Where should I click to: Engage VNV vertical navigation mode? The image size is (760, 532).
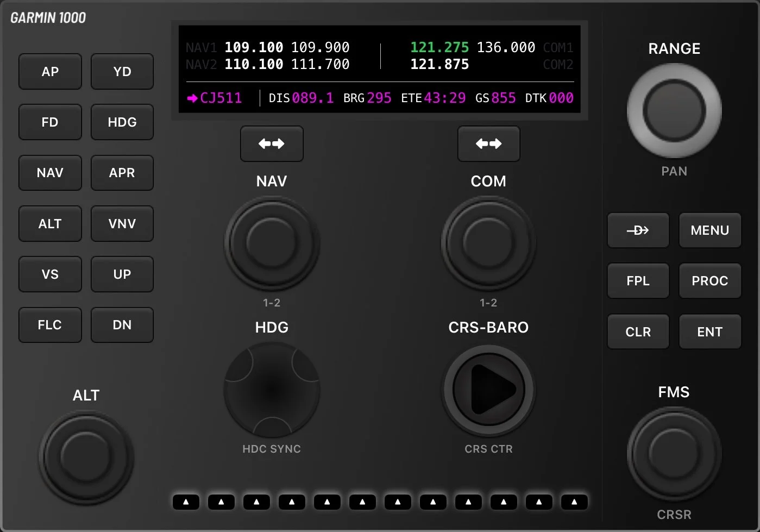(122, 224)
